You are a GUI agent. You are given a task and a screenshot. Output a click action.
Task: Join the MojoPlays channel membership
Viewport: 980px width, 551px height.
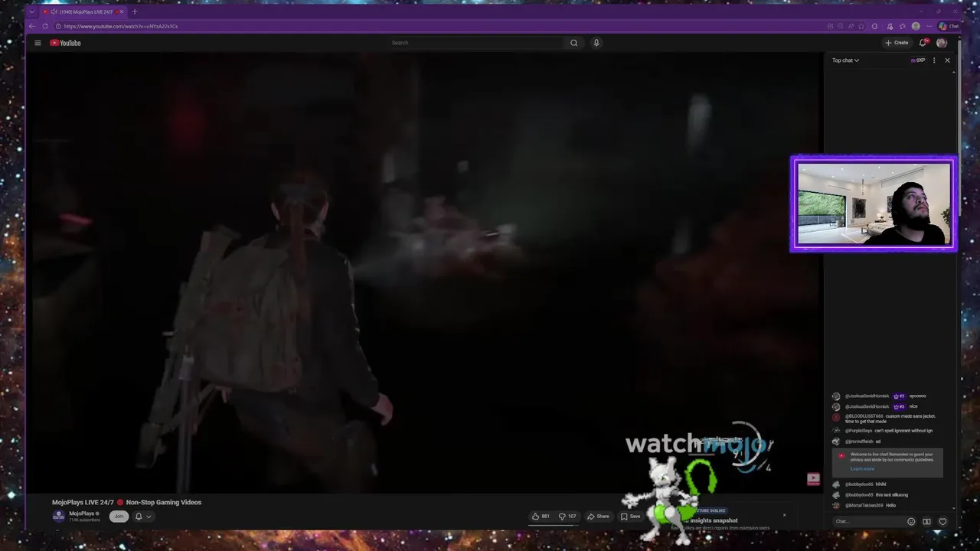(119, 517)
